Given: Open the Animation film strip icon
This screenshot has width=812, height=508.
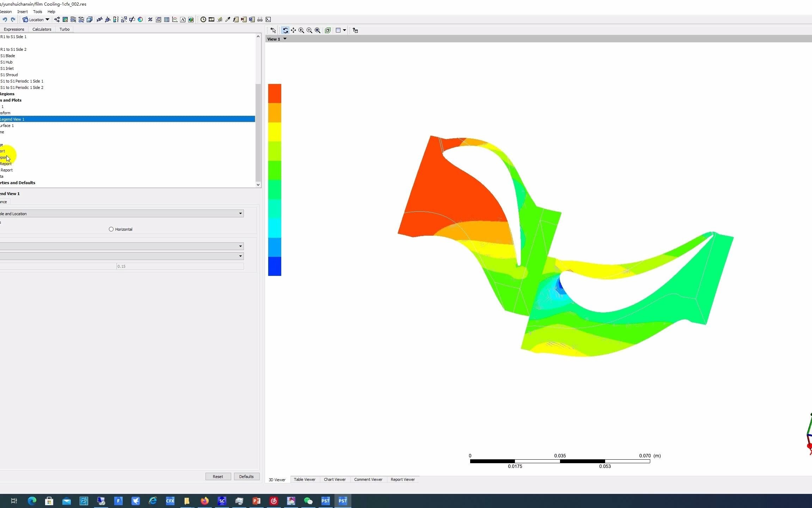Looking at the screenshot, I should [x=211, y=20].
